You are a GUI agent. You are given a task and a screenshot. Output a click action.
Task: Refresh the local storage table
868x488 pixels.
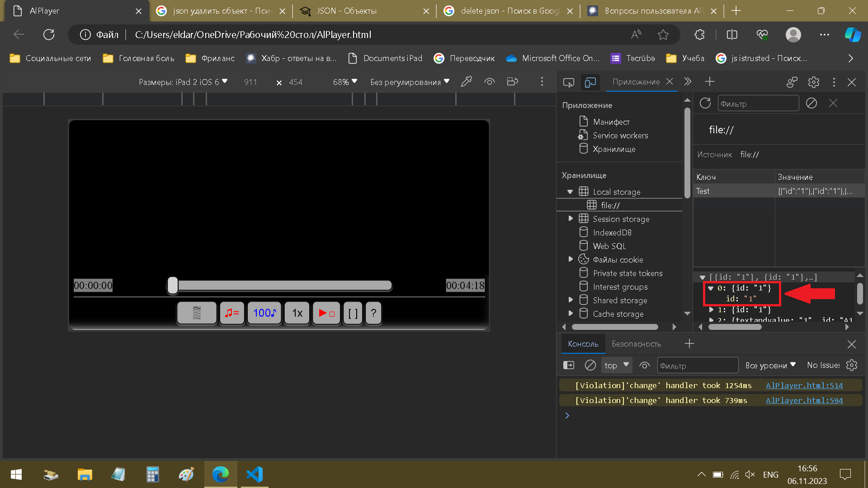coord(705,103)
